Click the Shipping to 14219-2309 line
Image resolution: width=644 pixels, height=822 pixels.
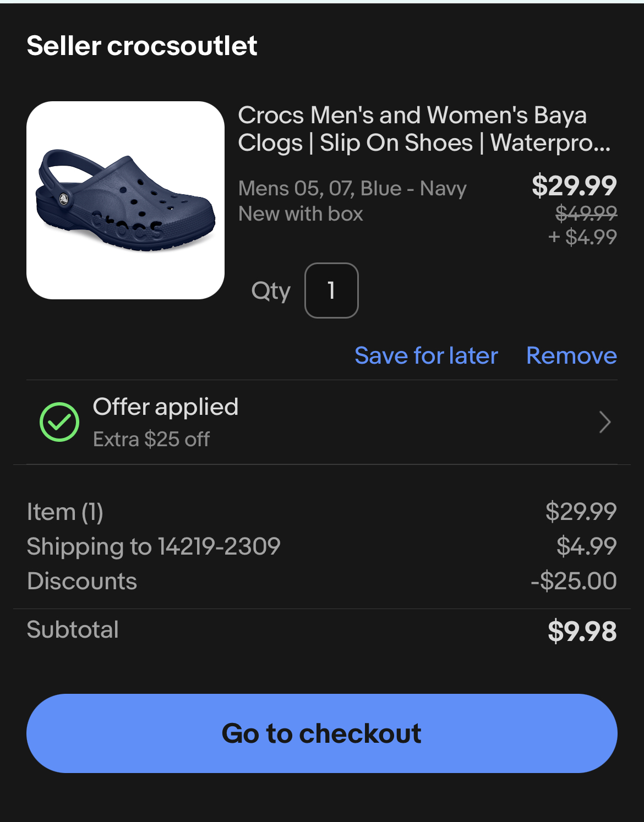(154, 546)
